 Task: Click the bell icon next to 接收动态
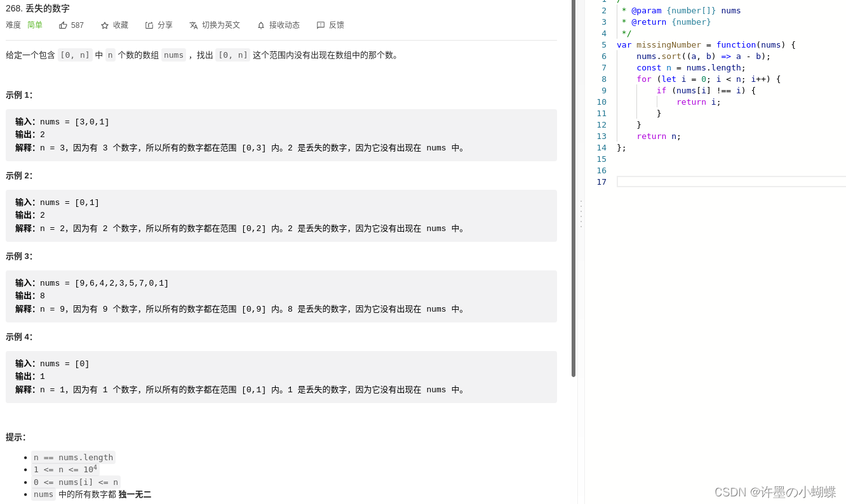point(260,25)
